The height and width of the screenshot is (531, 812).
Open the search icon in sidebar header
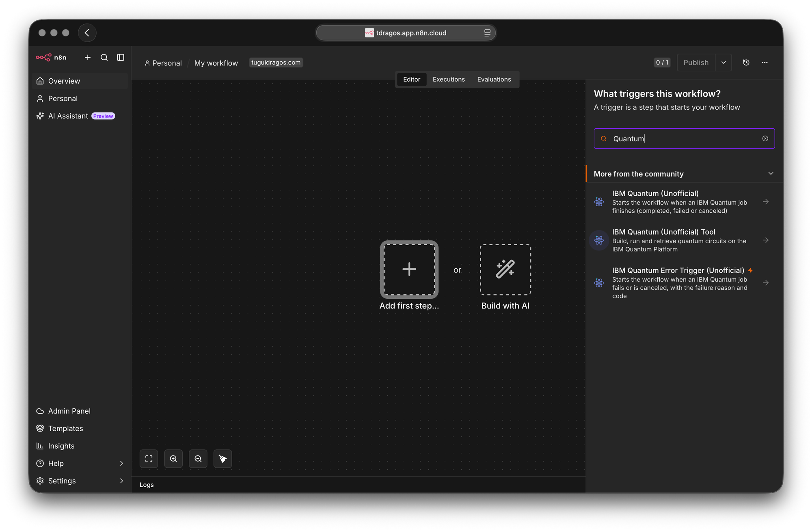click(x=104, y=58)
